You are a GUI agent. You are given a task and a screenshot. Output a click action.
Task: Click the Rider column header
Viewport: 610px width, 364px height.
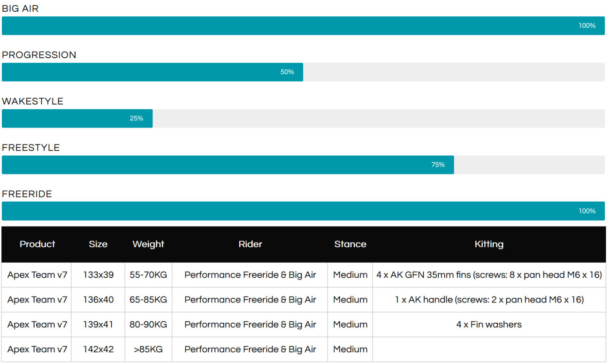click(250, 244)
